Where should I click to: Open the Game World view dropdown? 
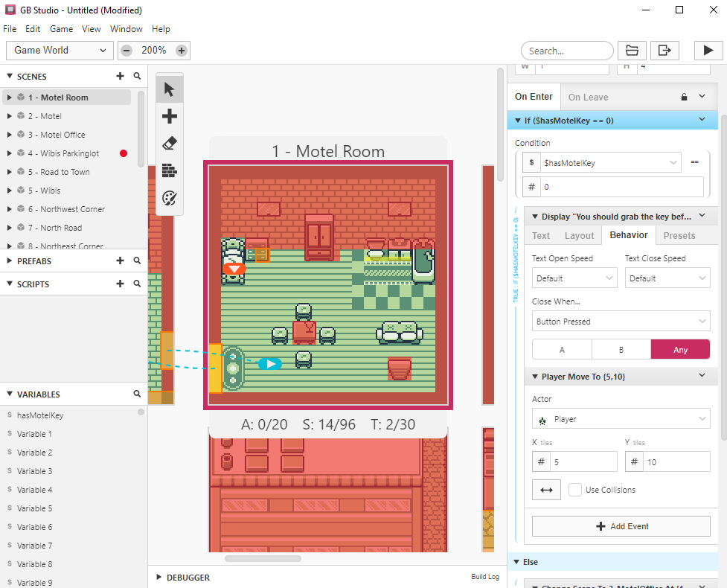coord(60,51)
